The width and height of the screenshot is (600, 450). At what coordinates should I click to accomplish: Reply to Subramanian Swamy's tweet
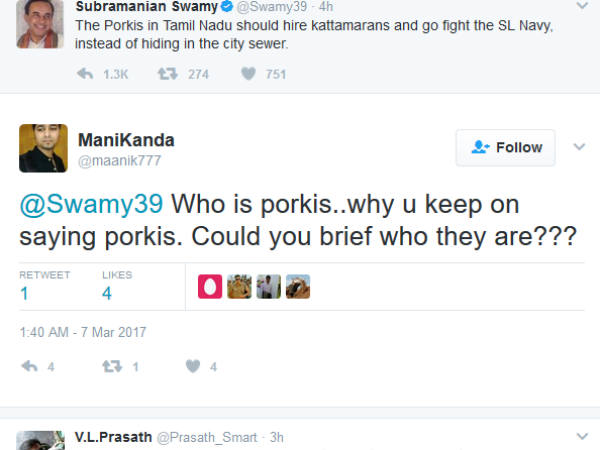[85, 73]
